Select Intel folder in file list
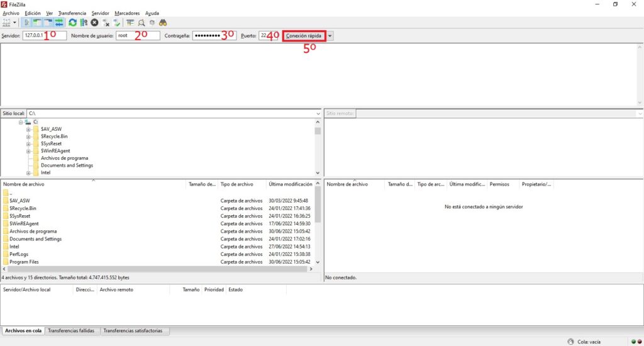This screenshot has width=644, height=346. point(14,247)
